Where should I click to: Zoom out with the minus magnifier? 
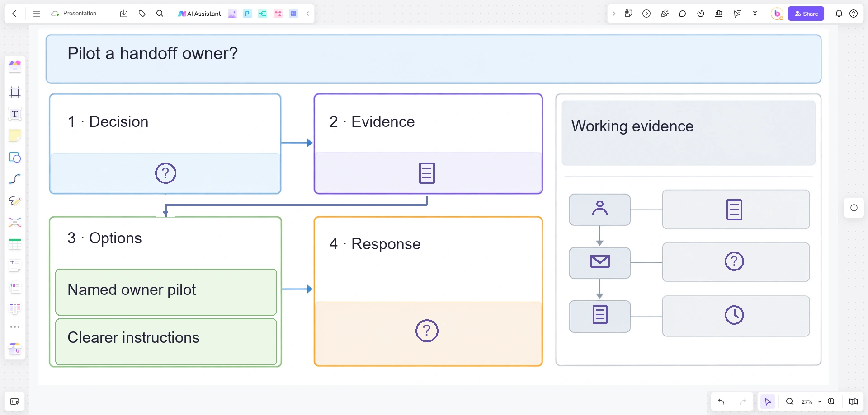789,401
